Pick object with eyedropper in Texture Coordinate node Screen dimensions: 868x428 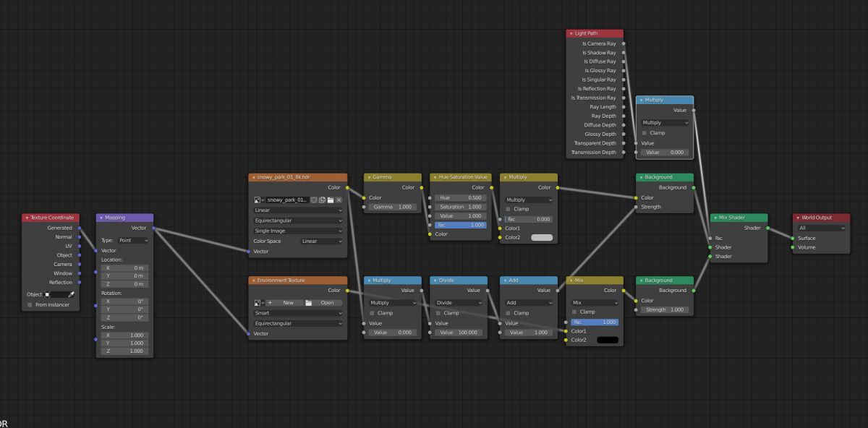[71, 294]
